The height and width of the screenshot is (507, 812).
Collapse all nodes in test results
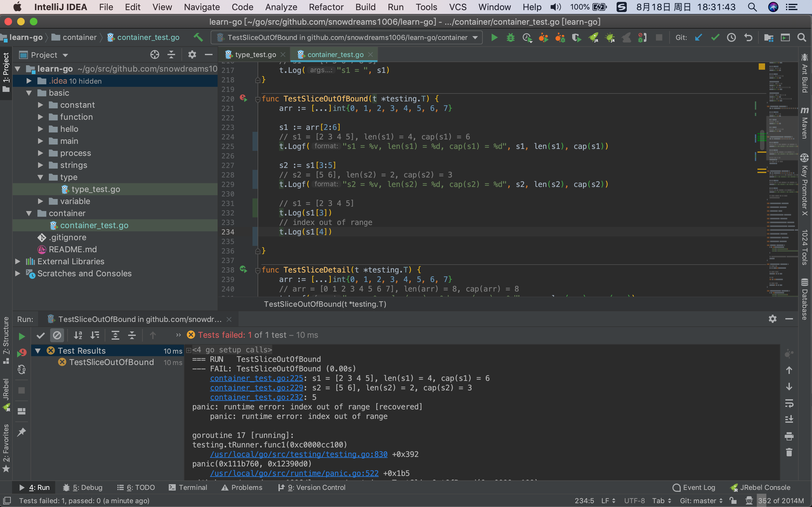tap(132, 335)
